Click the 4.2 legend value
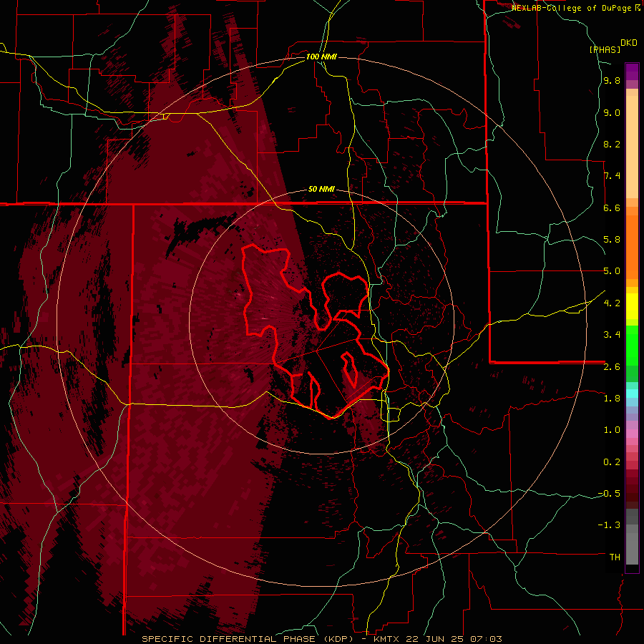 pos(612,303)
